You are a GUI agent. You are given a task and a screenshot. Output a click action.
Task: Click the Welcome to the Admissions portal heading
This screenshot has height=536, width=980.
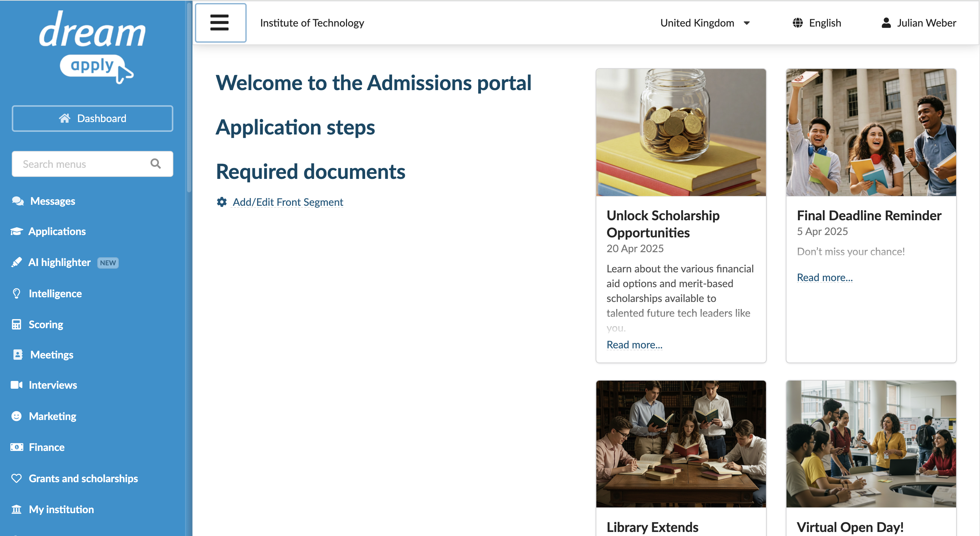(x=374, y=83)
